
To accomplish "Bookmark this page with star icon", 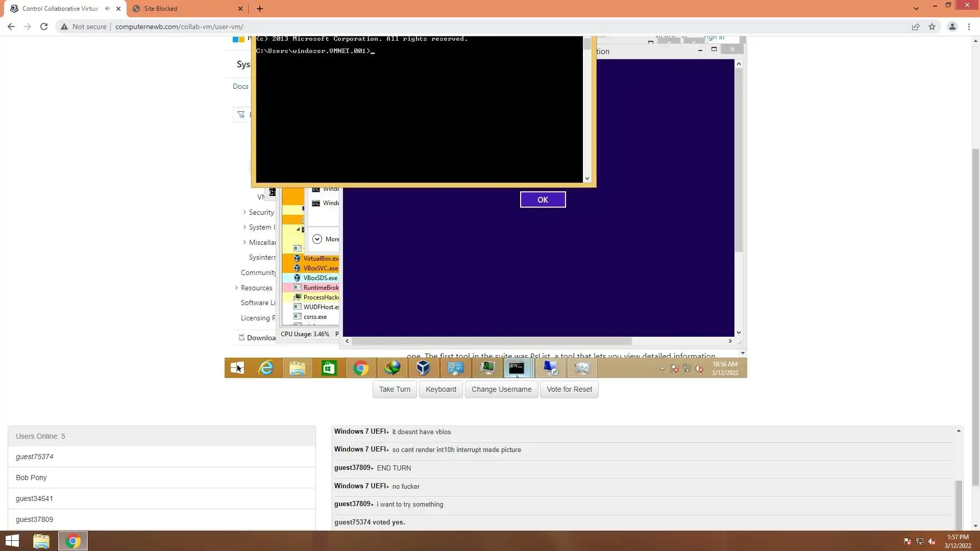I will click(x=932, y=27).
